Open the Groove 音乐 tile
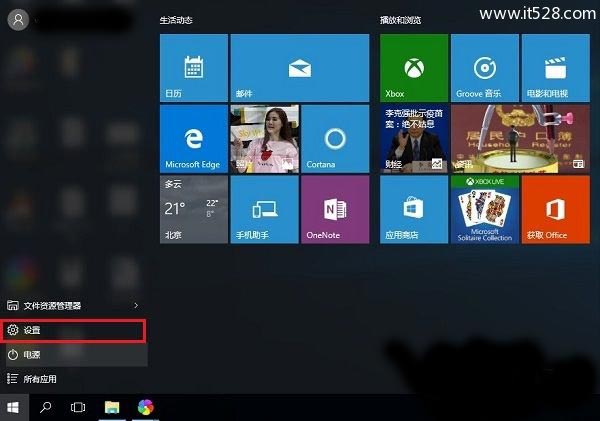Viewport: 600px width, 421px height. [485, 68]
